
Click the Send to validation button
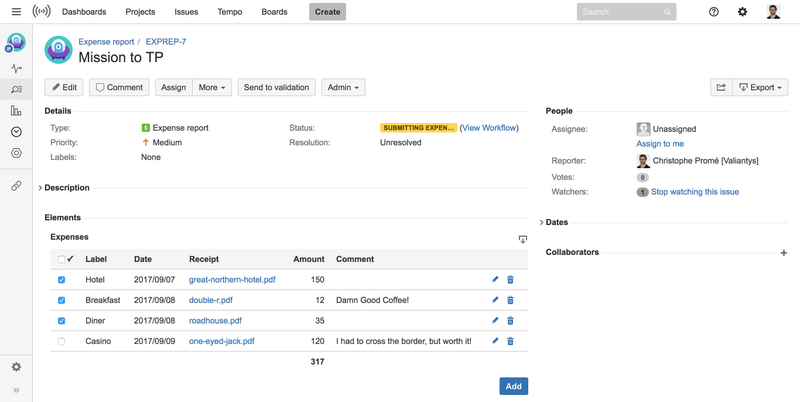(x=276, y=88)
